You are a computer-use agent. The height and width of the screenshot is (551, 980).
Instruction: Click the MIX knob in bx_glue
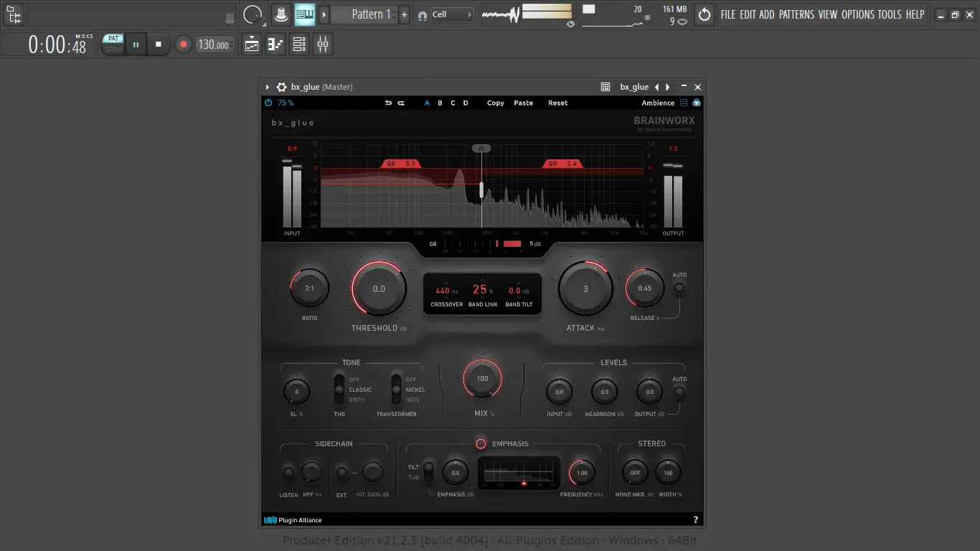(x=481, y=378)
